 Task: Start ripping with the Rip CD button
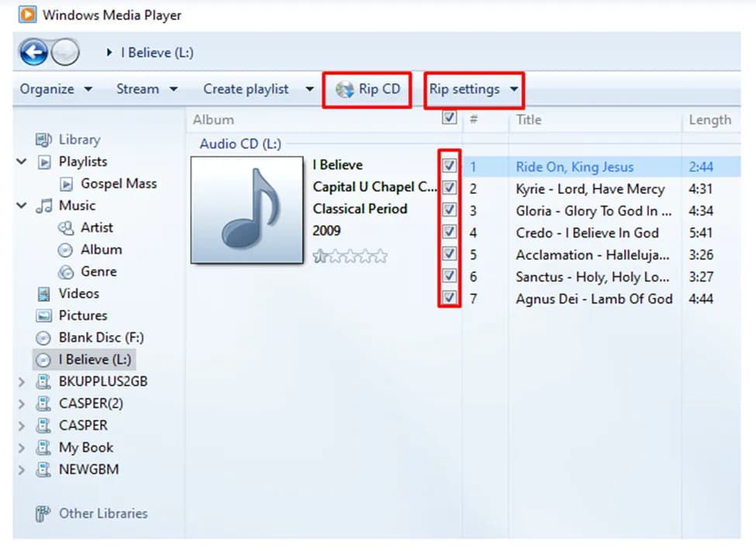click(367, 88)
